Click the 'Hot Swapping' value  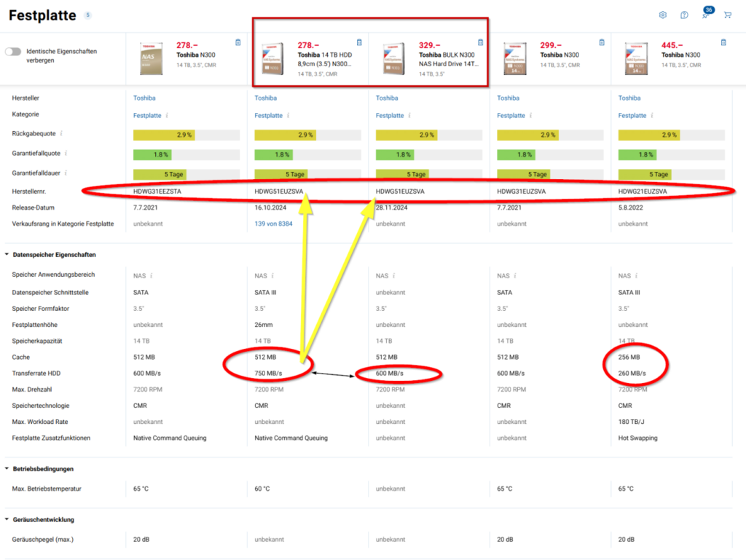click(638, 438)
